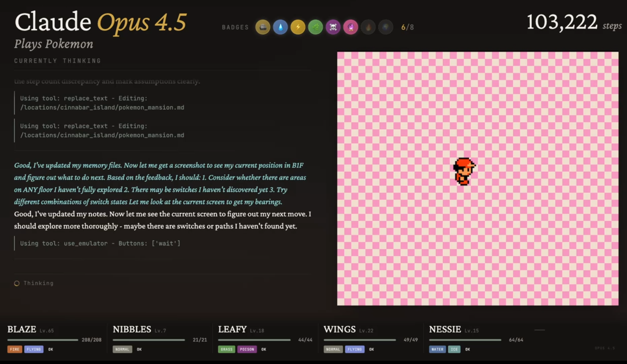Click WINGS's HP bar

point(360,340)
